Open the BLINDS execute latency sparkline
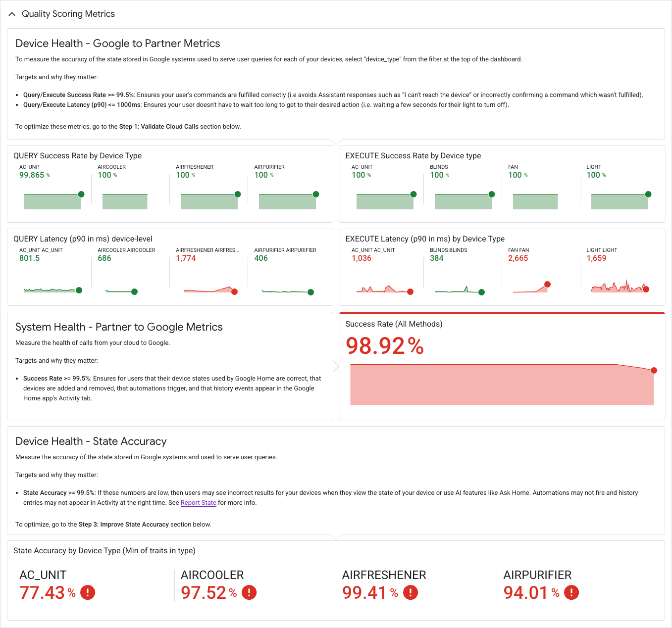The width and height of the screenshot is (672, 628). click(460, 289)
